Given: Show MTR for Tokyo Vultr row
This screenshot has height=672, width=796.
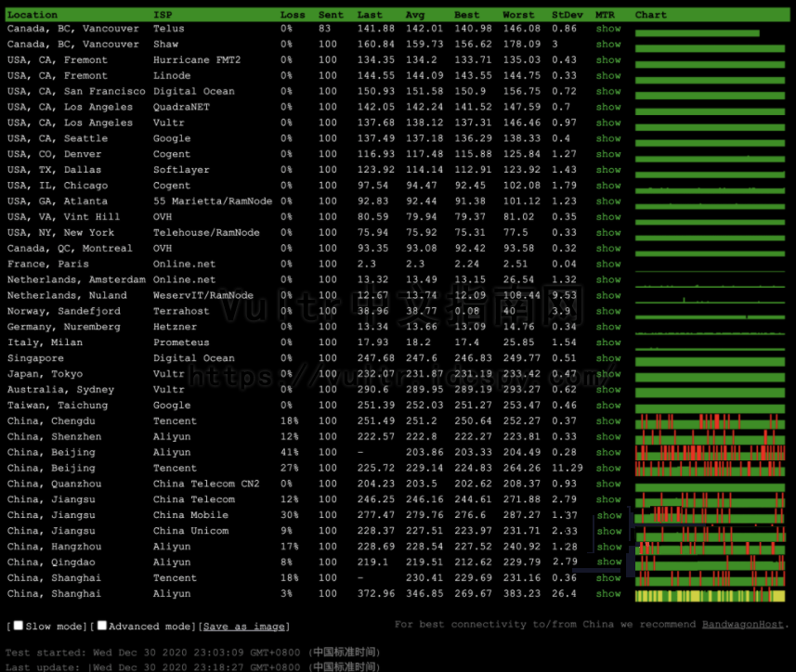Looking at the screenshot, I should point(608,374).
